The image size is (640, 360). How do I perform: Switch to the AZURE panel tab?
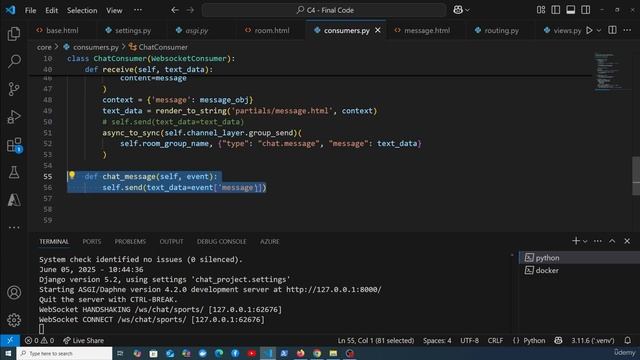point(269,242)
